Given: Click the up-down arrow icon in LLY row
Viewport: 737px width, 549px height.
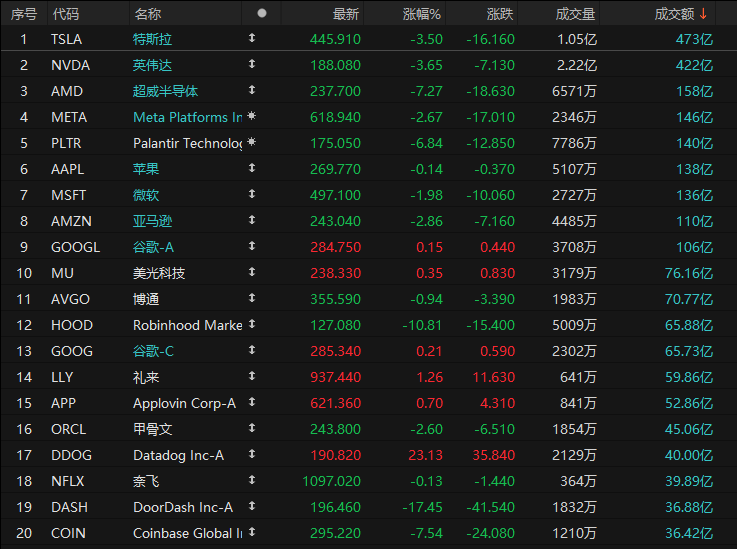Looking at the screenshot, I should pos(252,376).
